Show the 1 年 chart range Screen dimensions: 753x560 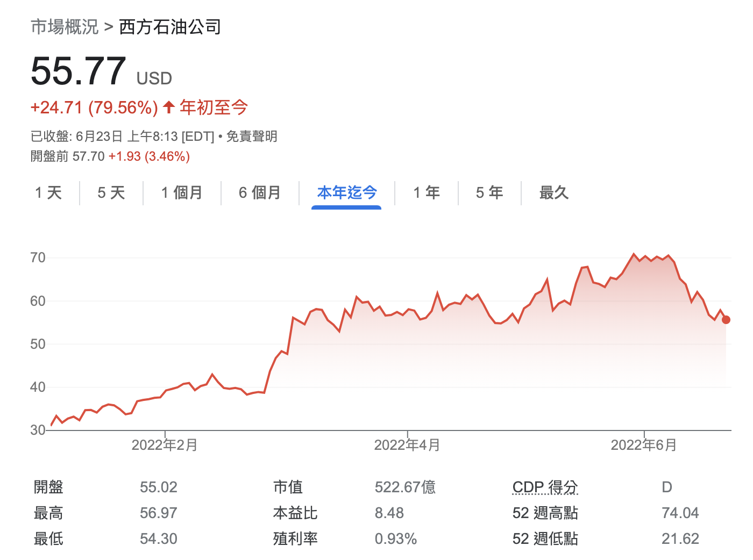click(427, 192)
